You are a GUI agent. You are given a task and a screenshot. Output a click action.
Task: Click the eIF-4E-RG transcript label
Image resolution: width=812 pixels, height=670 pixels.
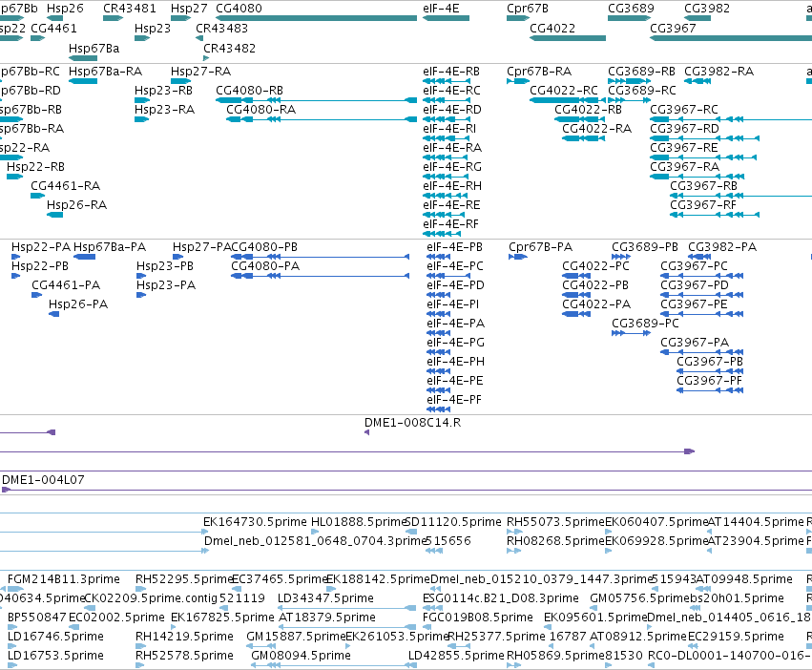[x=452, y=167]
